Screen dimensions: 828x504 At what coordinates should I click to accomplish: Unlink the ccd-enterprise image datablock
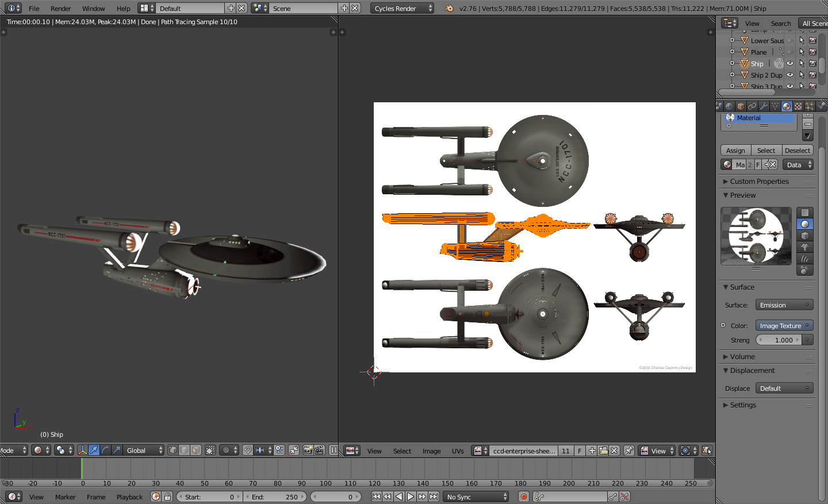[614, 451]
